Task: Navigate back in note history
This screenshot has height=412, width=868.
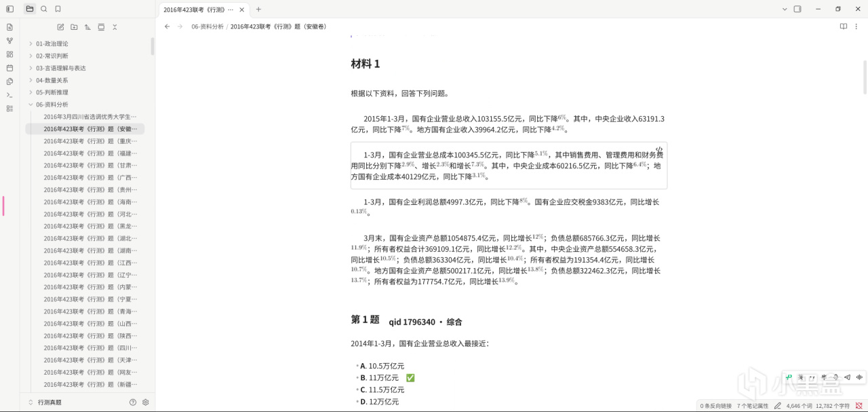Action: click(167, 26)
